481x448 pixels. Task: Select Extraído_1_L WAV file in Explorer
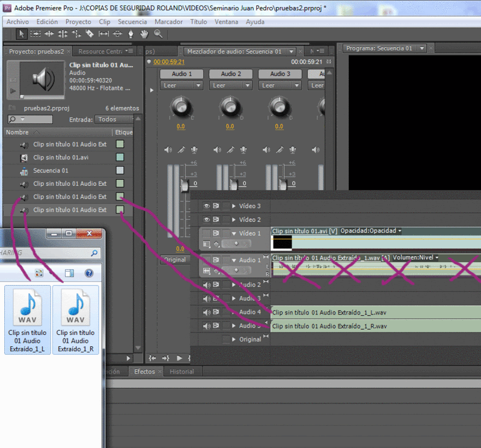[x=27, y=320]
